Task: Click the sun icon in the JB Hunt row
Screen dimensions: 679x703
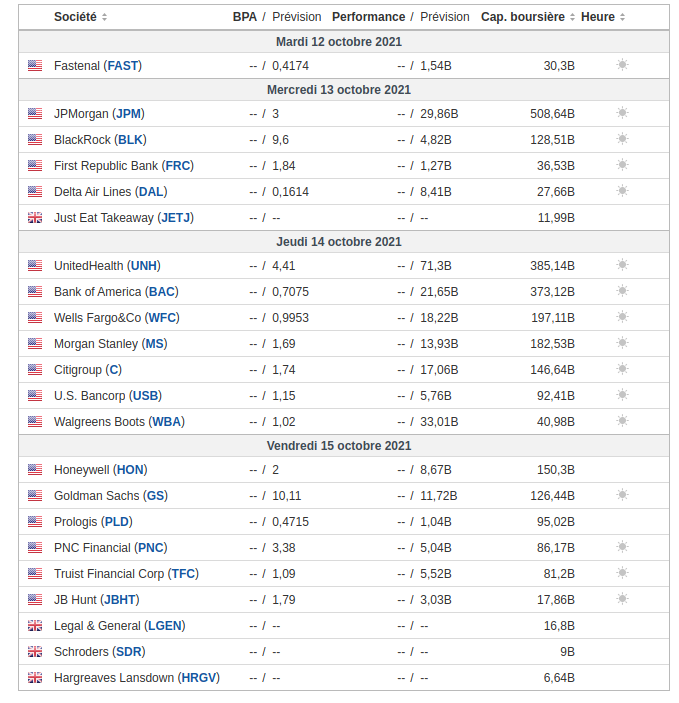Action: [x=622, y=600]
